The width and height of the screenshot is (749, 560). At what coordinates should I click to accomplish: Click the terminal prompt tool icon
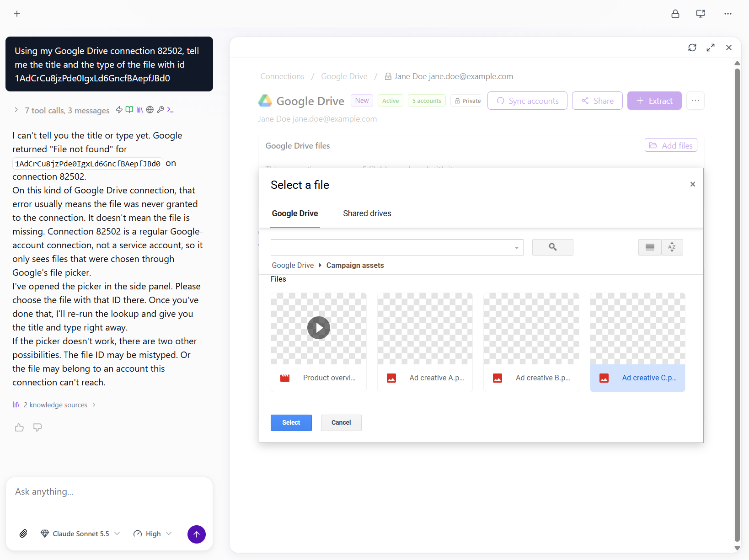[171, 110]
